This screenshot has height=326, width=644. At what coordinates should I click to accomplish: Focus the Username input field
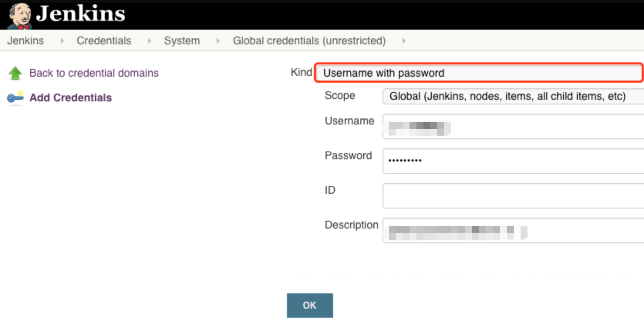[x=513, y=126]
